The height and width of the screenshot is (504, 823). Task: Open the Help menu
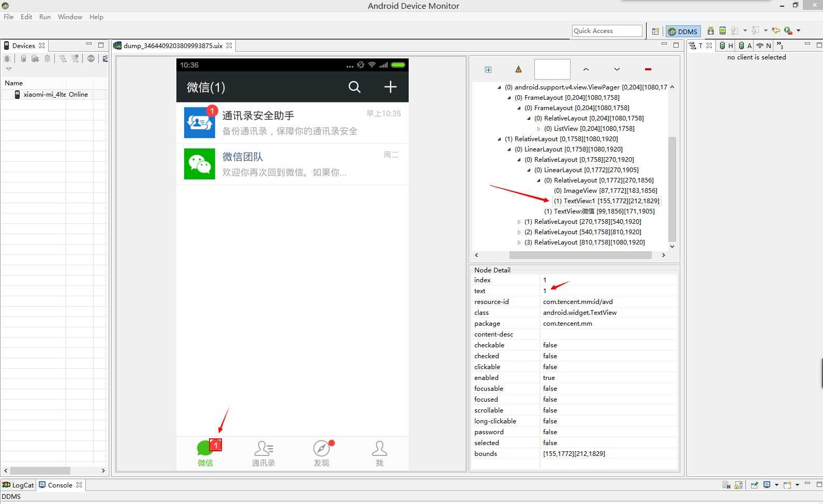coord(96,17)
